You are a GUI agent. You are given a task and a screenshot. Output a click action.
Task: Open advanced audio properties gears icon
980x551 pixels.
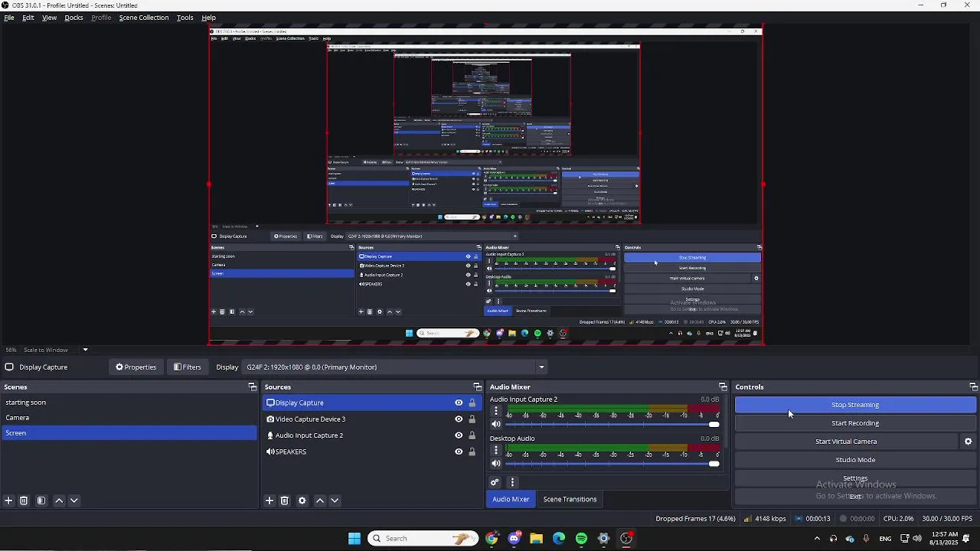point(495,482)
